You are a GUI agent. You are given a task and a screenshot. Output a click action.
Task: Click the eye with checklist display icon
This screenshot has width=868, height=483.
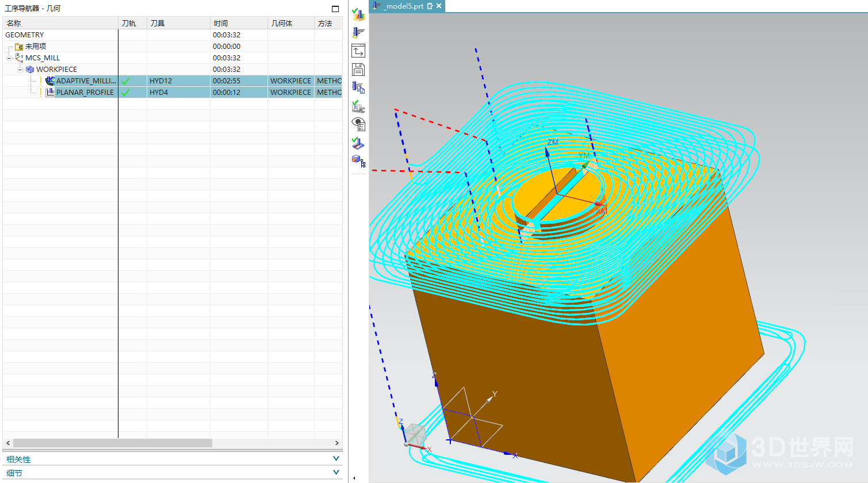point(358,125)
